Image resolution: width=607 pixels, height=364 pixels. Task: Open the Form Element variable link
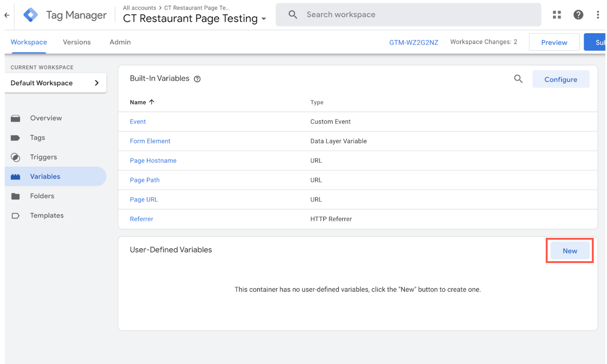(150, 141)
